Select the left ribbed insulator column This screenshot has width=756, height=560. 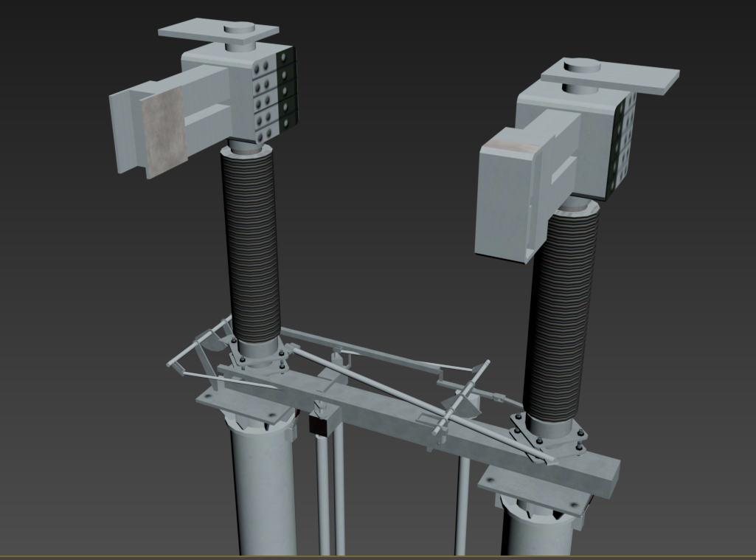tap(250, 243)
